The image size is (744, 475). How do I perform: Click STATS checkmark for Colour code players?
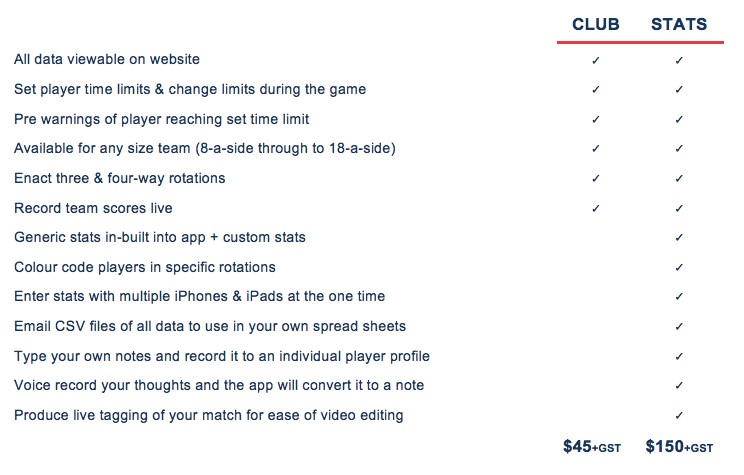pos(679,268)
